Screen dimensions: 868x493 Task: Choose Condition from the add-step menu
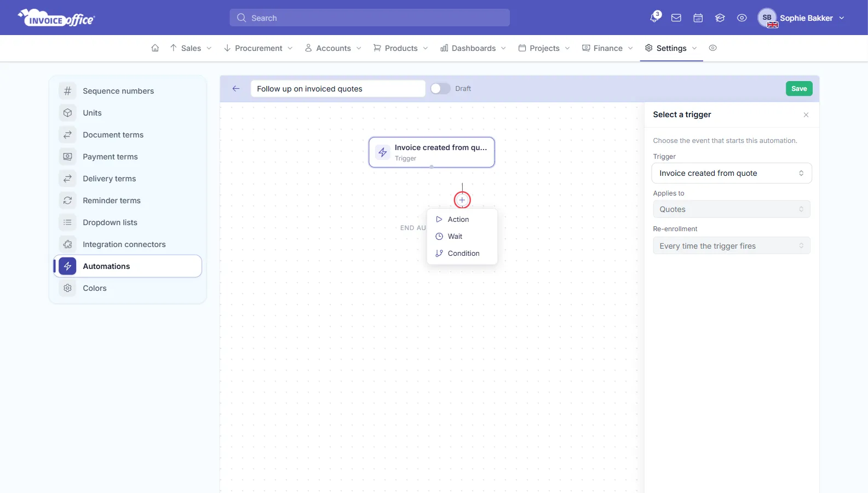pyautogui.click(x=462, y=253)
